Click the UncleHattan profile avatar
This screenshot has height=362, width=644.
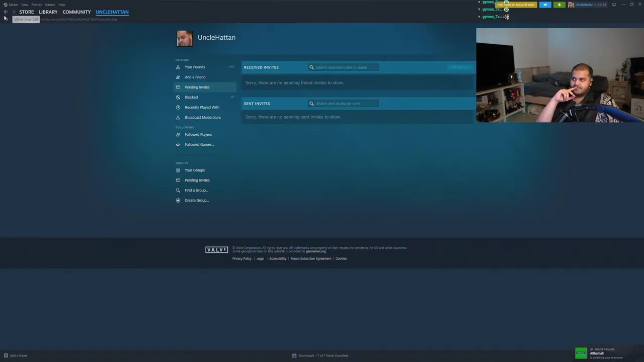click(x=185, y=39)
